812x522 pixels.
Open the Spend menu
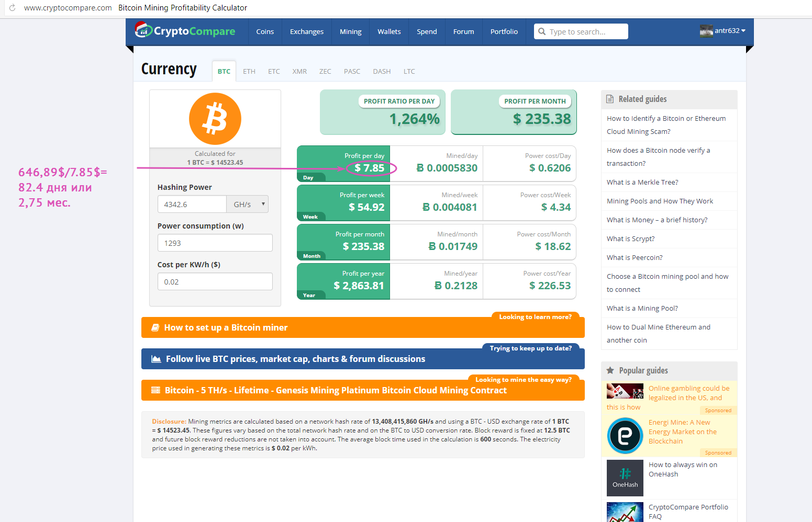(x=427, y=31)
